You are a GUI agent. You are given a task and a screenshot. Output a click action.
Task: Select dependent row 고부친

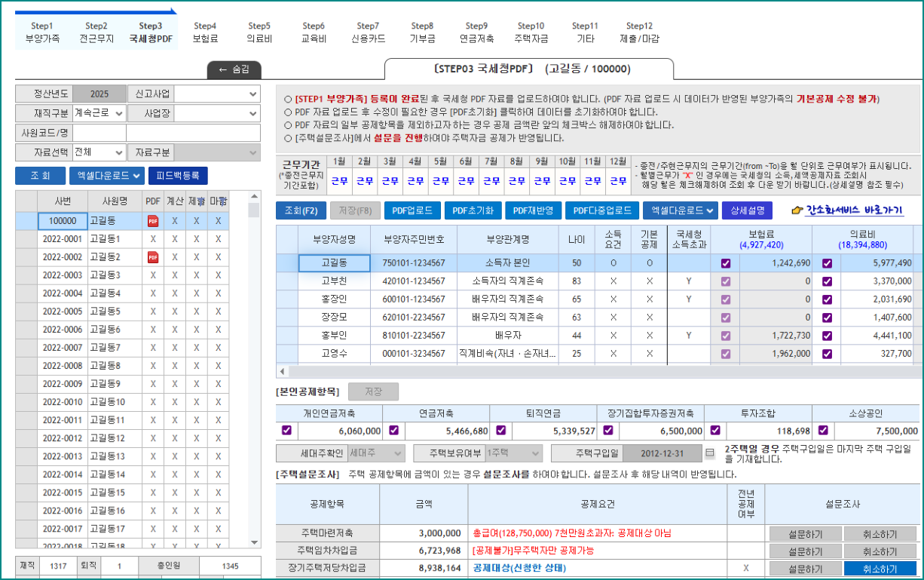[595, 281]
